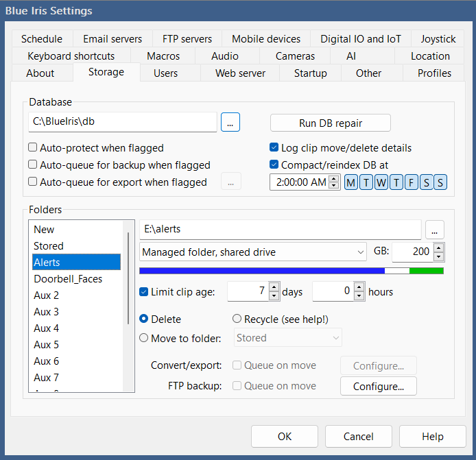Increase the GB size spinner value
476x460 pixels.
(439, 248)
